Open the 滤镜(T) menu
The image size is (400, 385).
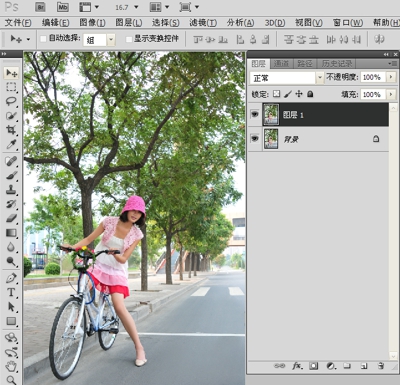point(203,23)
